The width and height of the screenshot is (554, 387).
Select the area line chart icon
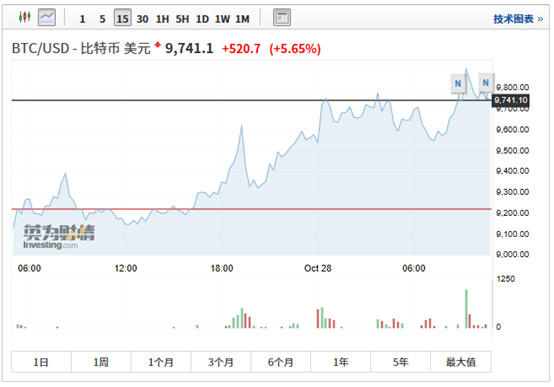pyautogui.click(x=47, y=17)
